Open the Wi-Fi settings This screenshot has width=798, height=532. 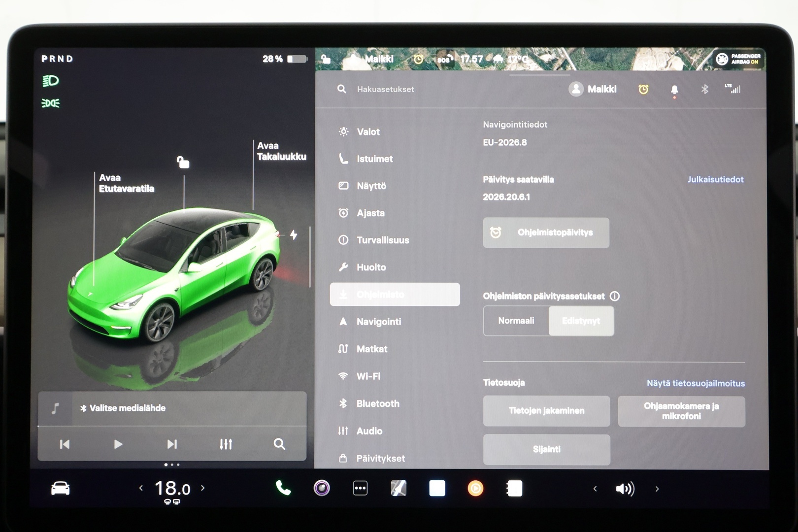click(x=360, y=376)
